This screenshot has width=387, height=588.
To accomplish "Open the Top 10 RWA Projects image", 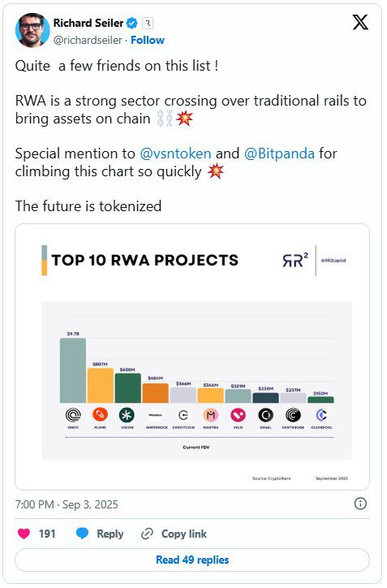I will 192,357.
